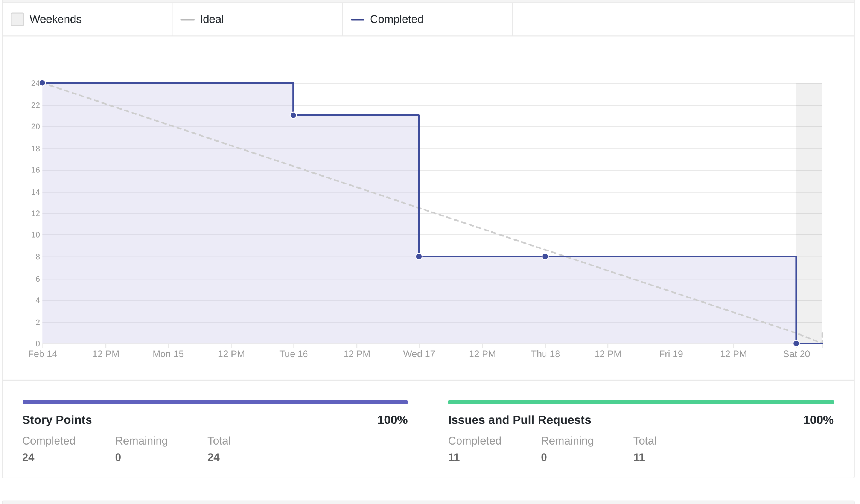Click the 'Mon 15' axis label

point(168,354)
